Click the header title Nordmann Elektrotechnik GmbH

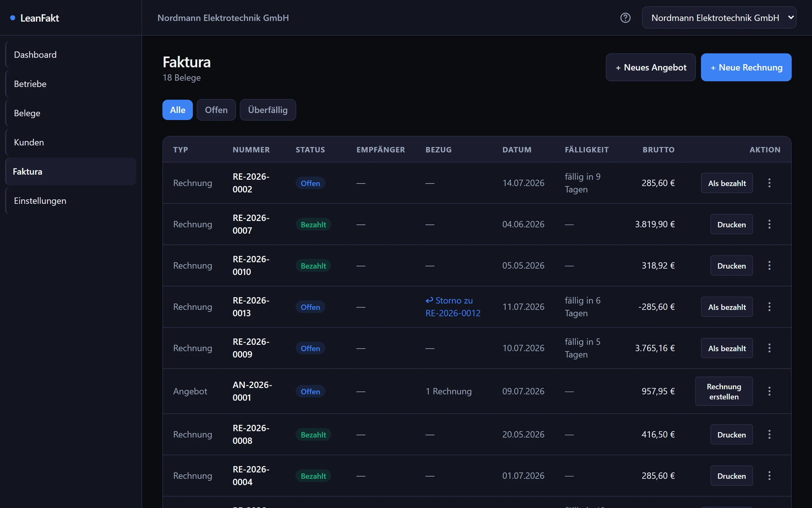pyautogui.click(x=223, y=18)
